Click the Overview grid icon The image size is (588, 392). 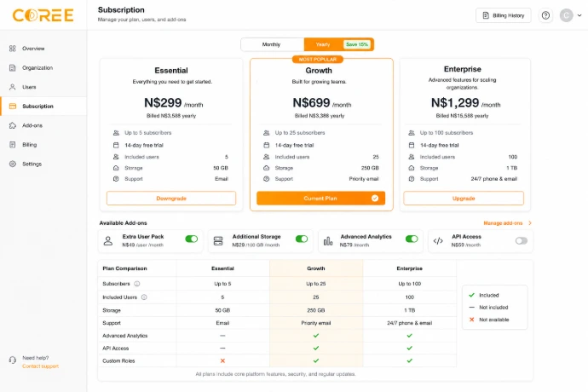point(13,49)
